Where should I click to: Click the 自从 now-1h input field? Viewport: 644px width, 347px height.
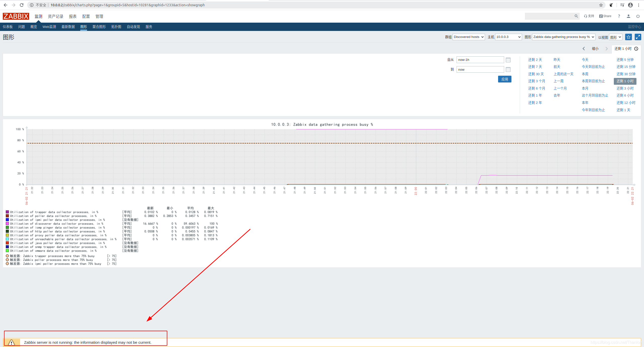480,60
